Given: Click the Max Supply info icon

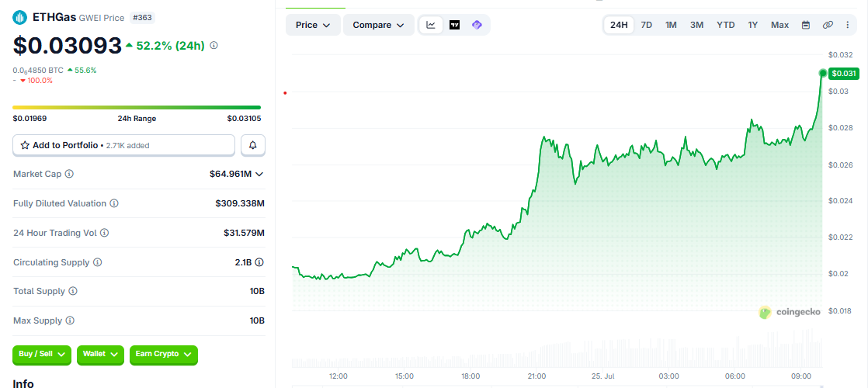Looking at the screenshot, I should coord(70,320).
